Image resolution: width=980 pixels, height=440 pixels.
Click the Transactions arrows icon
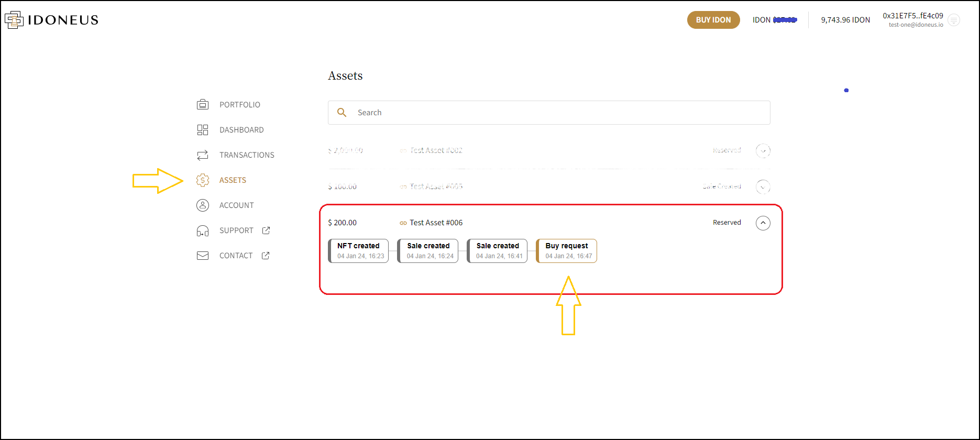[x=203, y=155]
